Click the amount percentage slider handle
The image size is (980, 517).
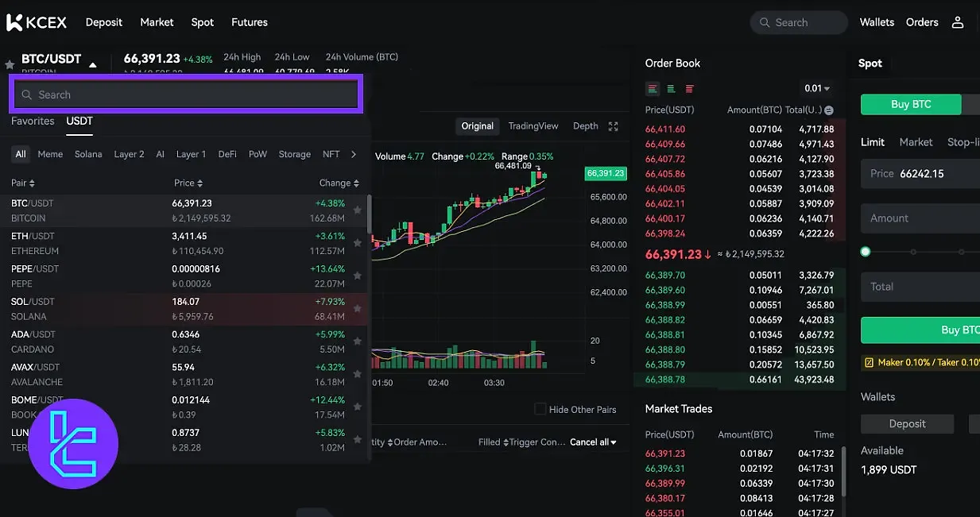pos(866,252)
